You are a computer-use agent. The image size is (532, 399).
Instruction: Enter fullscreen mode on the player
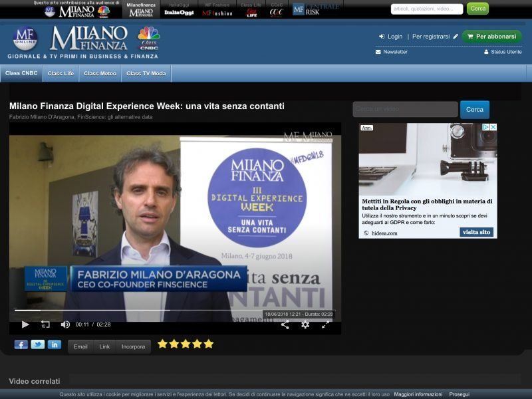pyautogui.click(x=325, y=325)
